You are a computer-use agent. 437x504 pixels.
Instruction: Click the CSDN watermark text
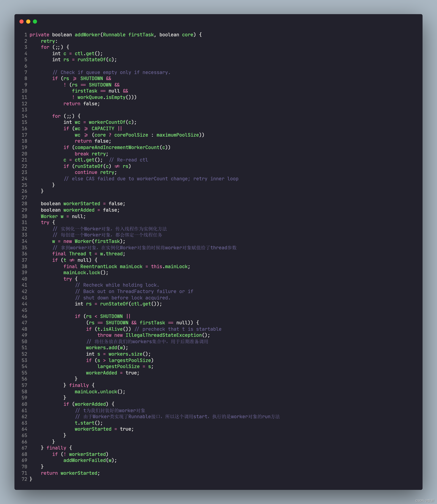(x=424, y=501)
